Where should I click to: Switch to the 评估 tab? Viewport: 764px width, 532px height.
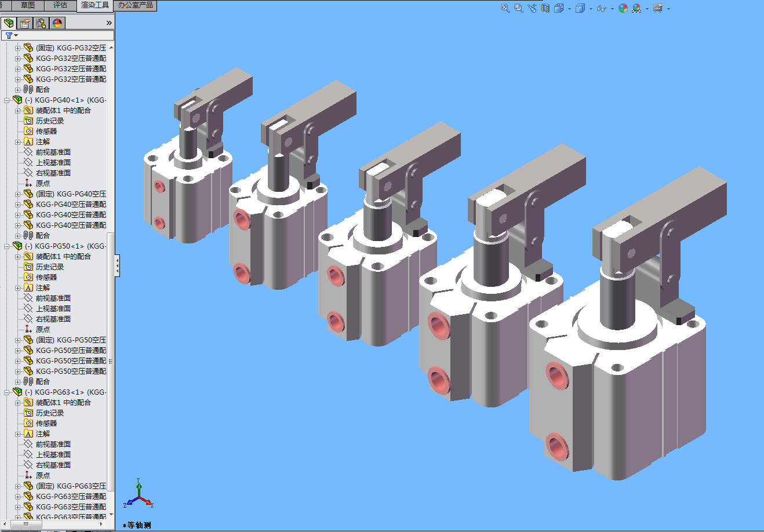(x=60, y=5)
